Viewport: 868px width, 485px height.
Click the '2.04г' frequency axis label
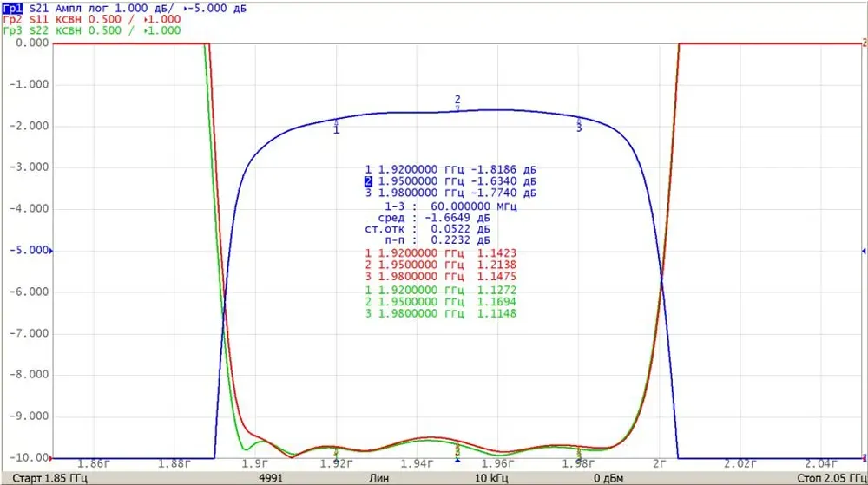(x=821, y=464)
